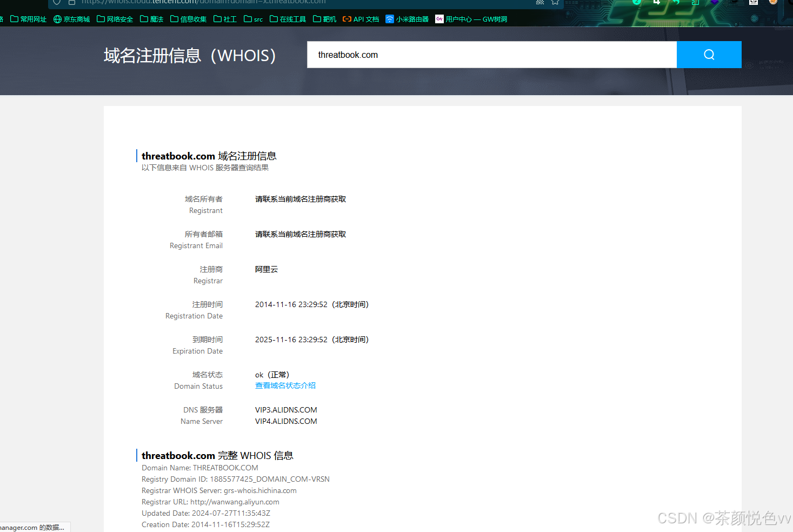793x532 pixels.
Task: Click the 注册商 Registrar label
Action: point(208,275)
